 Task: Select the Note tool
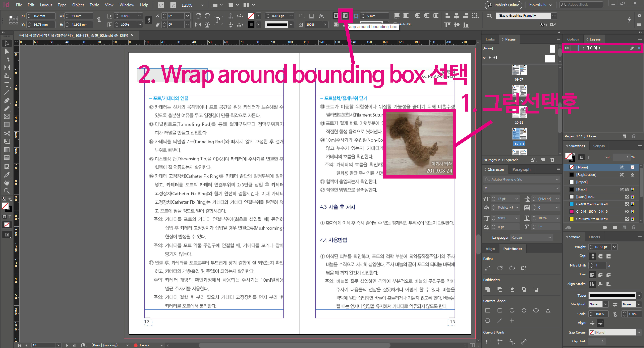(7, 167)
